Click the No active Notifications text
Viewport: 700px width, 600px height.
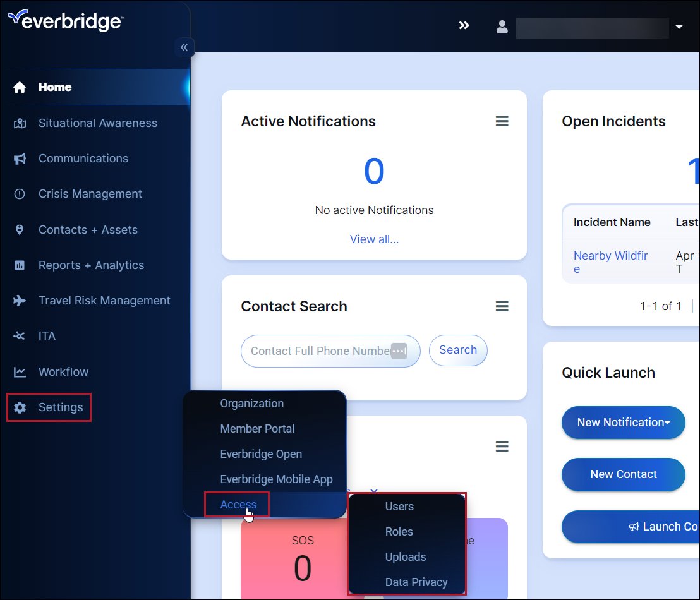tap(374, 210)
